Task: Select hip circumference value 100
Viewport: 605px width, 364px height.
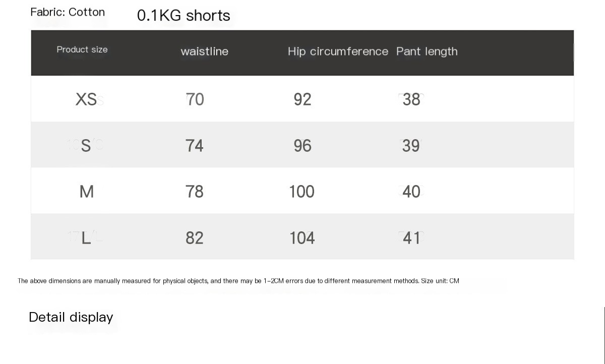Action: pyautogui.click(x=301, y=192)
